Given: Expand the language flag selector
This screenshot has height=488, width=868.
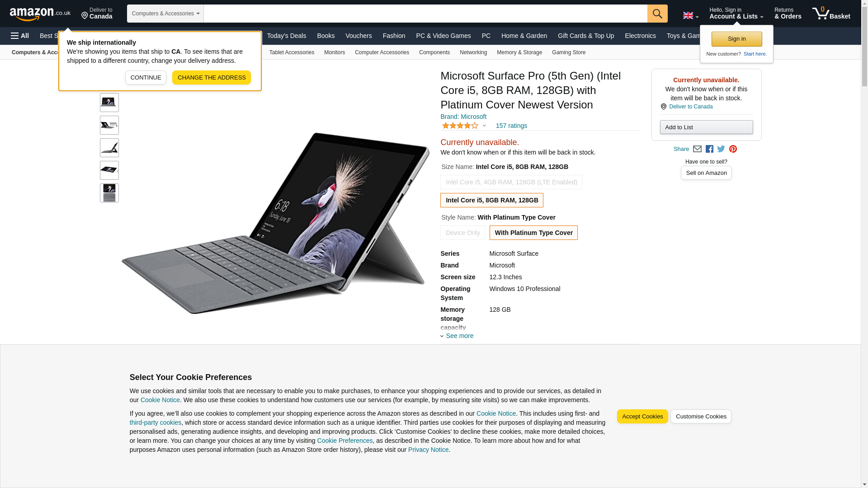Looking at the screenshot, I should (691, 16).
